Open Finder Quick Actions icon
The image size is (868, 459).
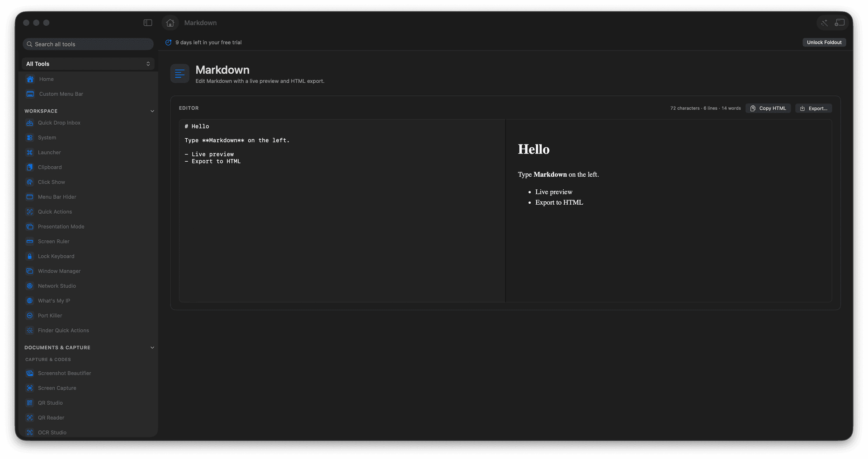tap(30, 331)
